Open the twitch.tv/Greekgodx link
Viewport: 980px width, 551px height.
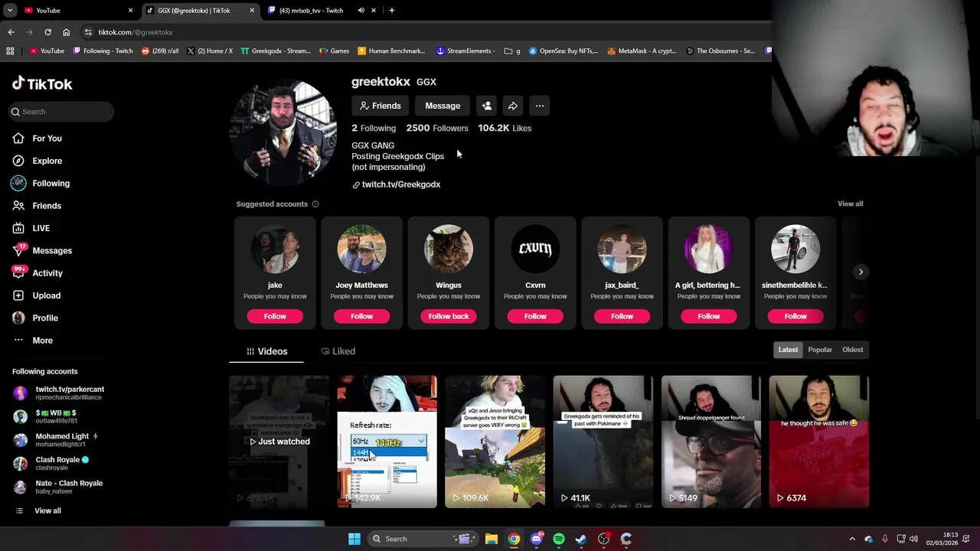click(396, 184)
